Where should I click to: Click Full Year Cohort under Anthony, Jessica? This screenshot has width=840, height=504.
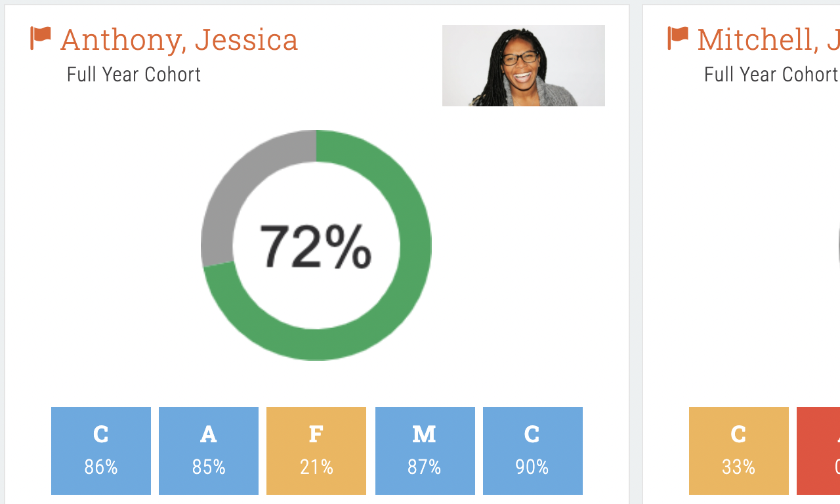tap(134, 74)
